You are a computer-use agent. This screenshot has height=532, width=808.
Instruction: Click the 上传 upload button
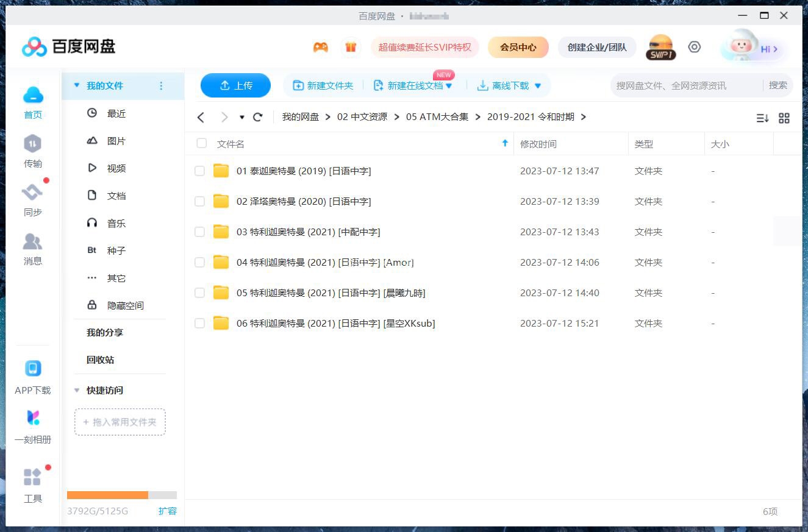tap(235, 85)
